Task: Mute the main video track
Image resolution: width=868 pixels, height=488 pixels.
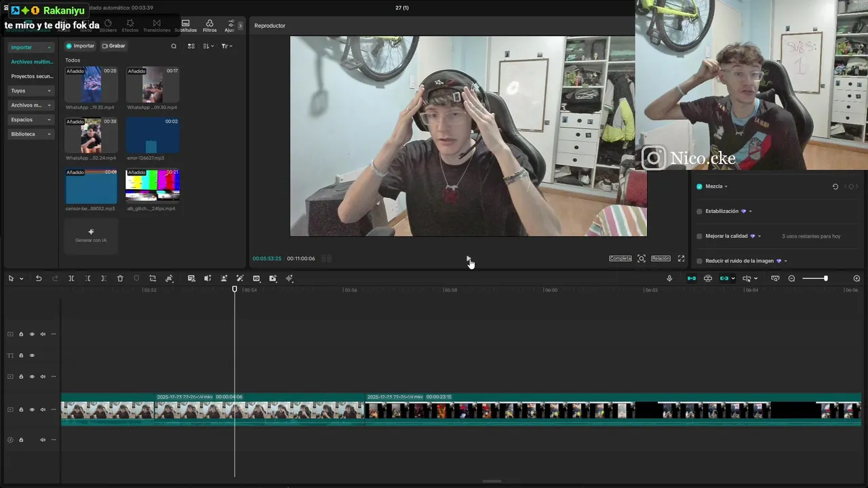Action: coord(43,410)
